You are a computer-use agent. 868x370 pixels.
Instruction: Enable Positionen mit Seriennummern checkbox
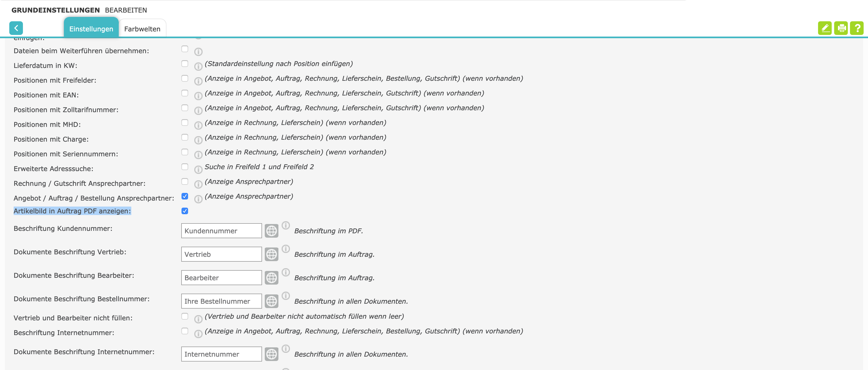click(185, 152)
